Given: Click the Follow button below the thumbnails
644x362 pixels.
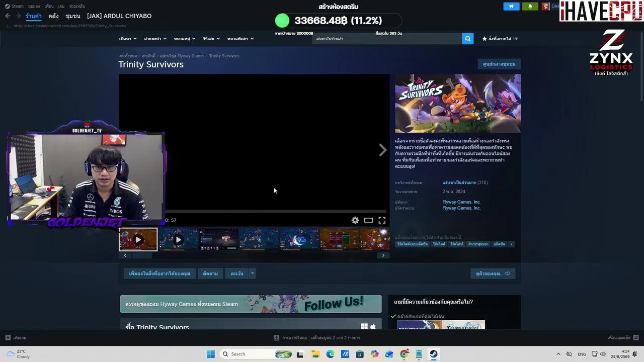Looking at the screenshot, I should click(x=210, y=274).
